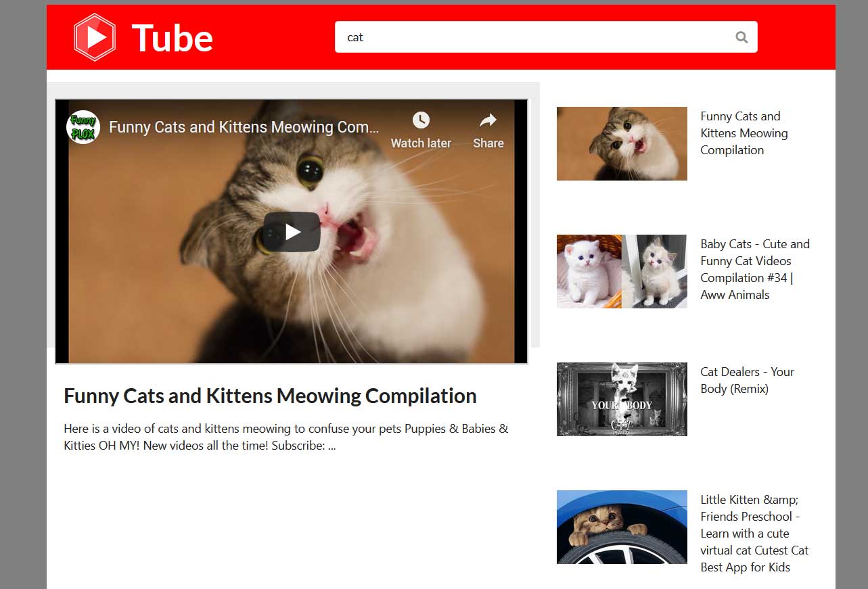Select 'Little Kitten & Friends Preschool' title

click(754, 534)
